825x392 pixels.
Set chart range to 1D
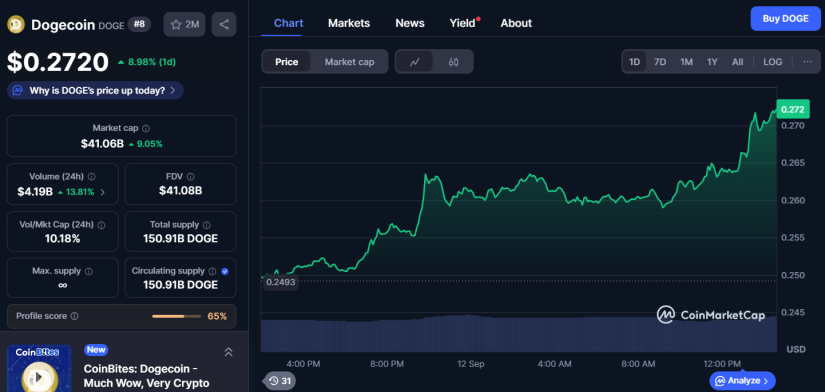(x=635, y=62)
